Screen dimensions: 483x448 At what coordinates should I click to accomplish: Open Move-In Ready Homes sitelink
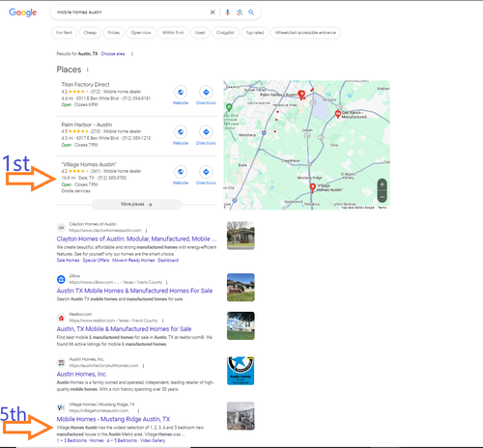tap(133, 261)
